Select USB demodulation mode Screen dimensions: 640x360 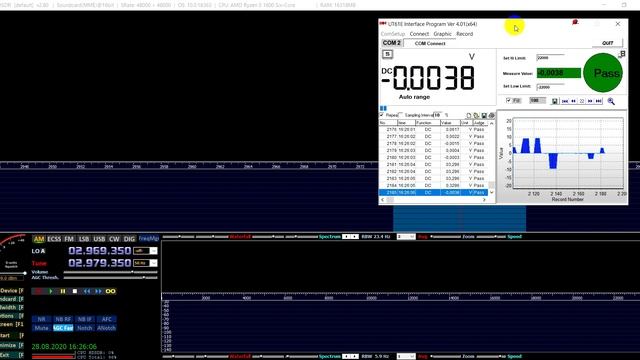point(99,239)
